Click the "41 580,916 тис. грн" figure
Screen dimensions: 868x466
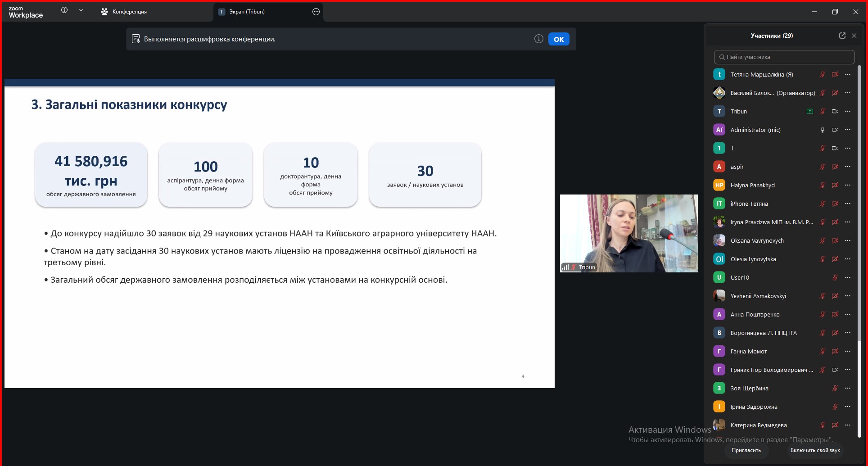(91, 171)
